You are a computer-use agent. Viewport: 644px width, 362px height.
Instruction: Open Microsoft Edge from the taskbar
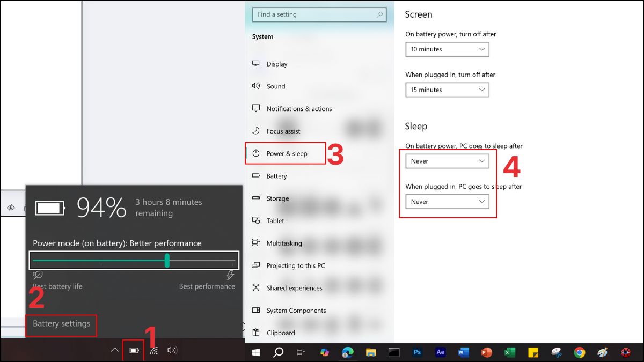(348, 352)
